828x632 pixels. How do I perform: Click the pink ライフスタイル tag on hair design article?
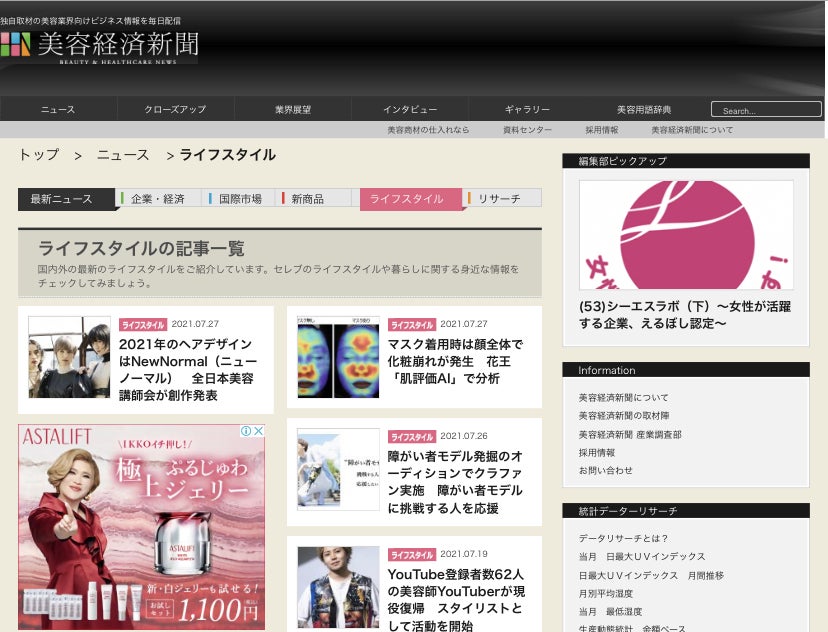(x=143, y=325)
